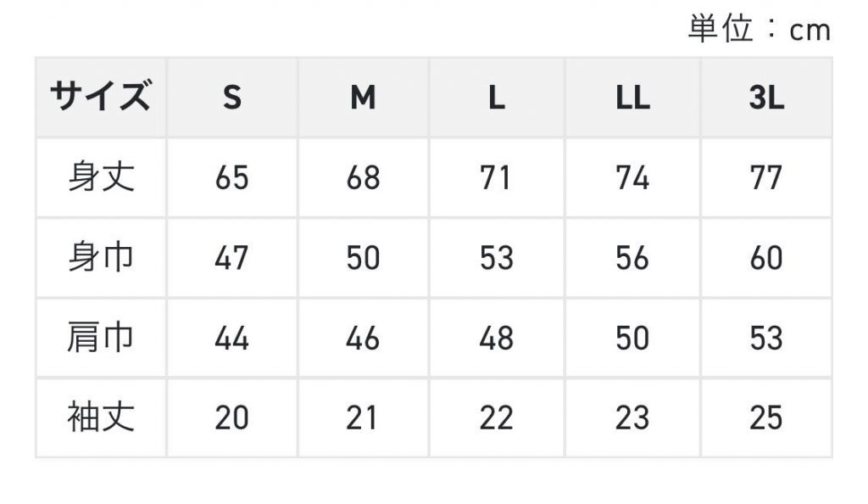Click the 肩巾 value 46 for size M
The image size is (868, 504).
(363, 338)
